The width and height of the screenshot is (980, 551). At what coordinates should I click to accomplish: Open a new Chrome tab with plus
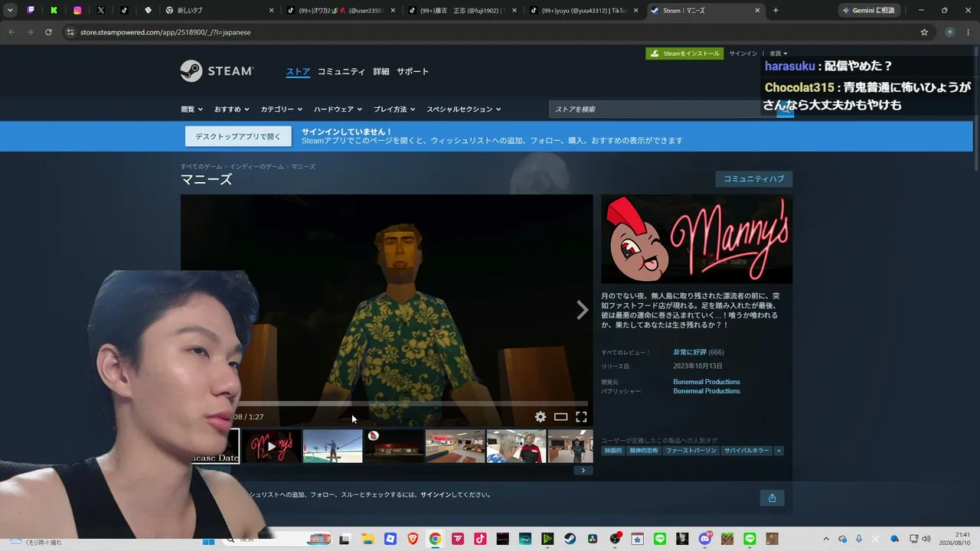[776, 11]
